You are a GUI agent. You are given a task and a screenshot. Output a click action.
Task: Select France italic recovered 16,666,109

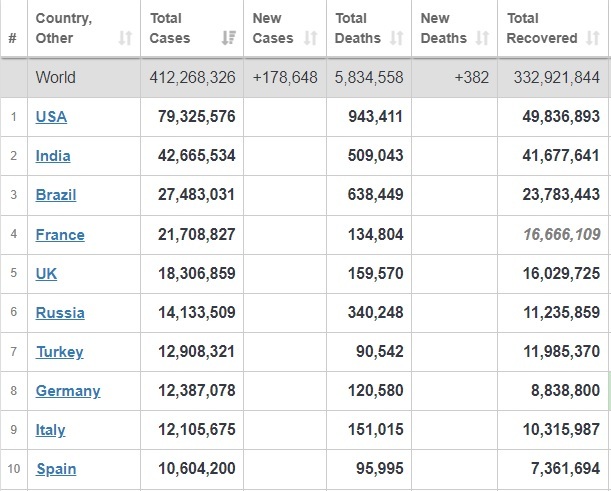[x=562, y=235]
